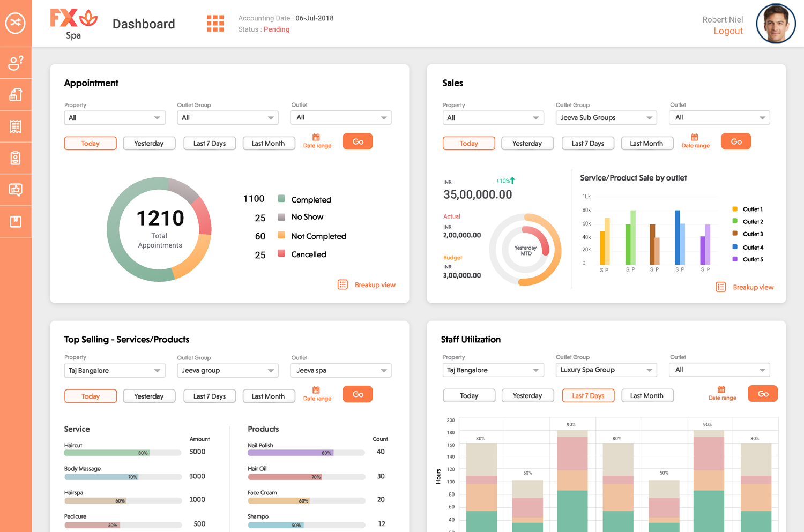
Task: Open the Jeeva spa Outlet dropdown
Action: click(x=340, y=370)
